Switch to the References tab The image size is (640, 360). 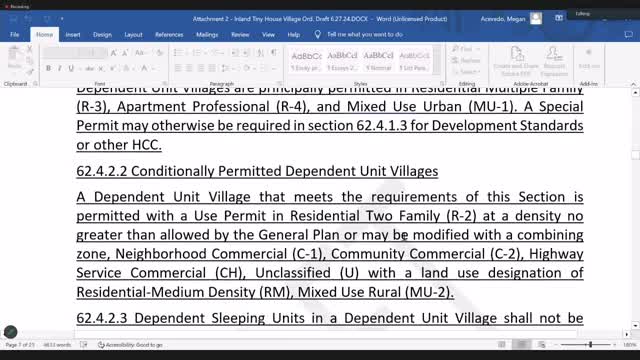click(x=169, y=35)
